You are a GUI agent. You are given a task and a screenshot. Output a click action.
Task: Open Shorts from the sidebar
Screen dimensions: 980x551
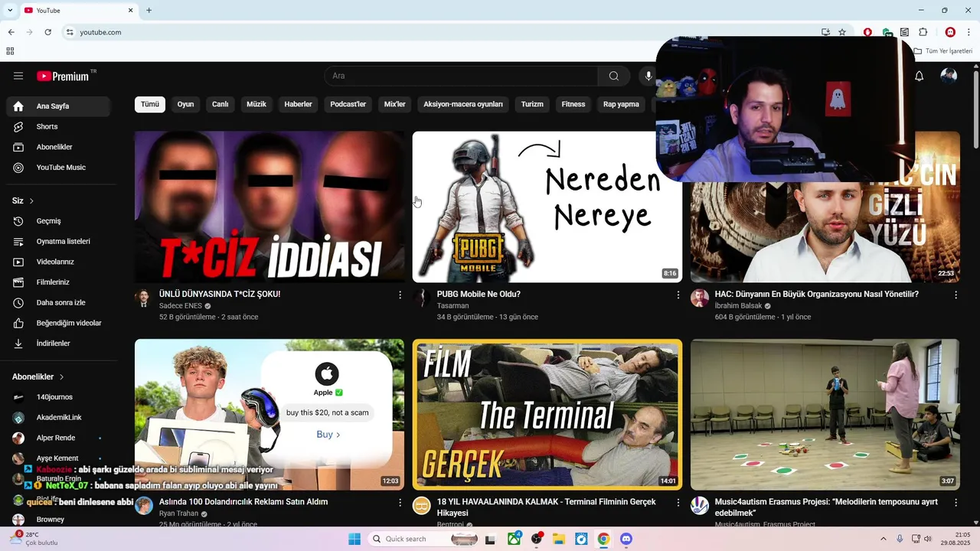point(58,126)
